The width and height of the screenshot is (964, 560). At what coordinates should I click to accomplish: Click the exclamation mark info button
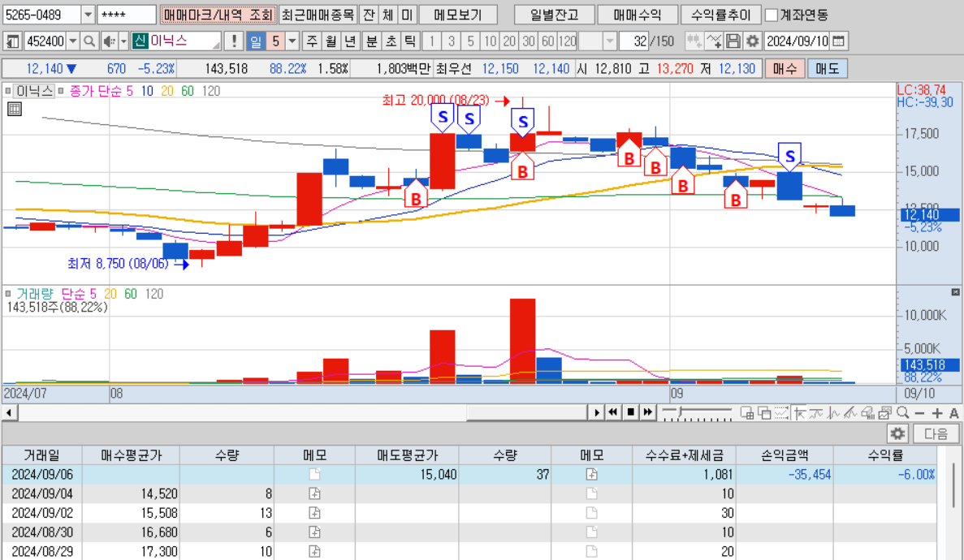click(234, 41)
